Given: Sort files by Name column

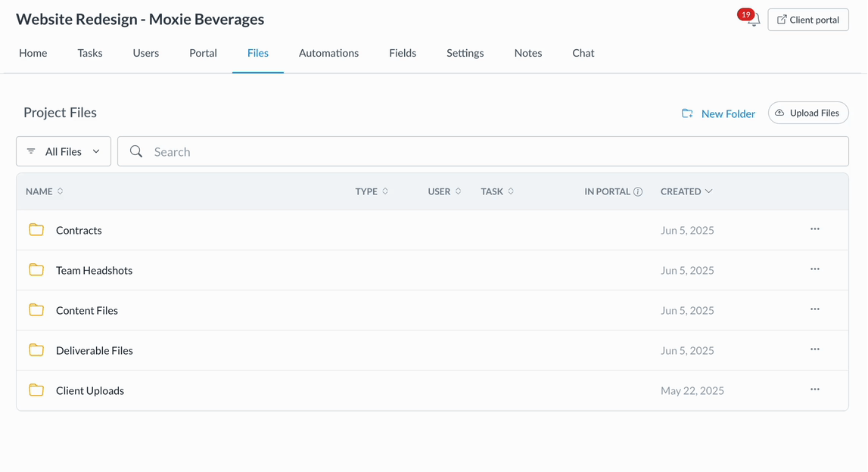Looking at the screenshot, I should [x=44, y=192].
